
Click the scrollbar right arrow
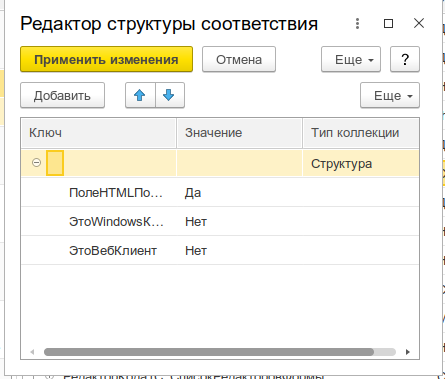pos(407,352)
